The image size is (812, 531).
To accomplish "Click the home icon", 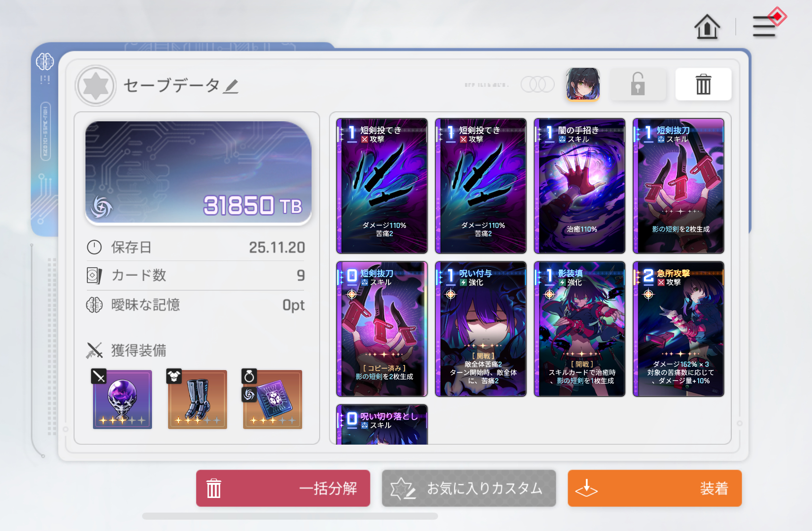I will (x=707, y=26).
